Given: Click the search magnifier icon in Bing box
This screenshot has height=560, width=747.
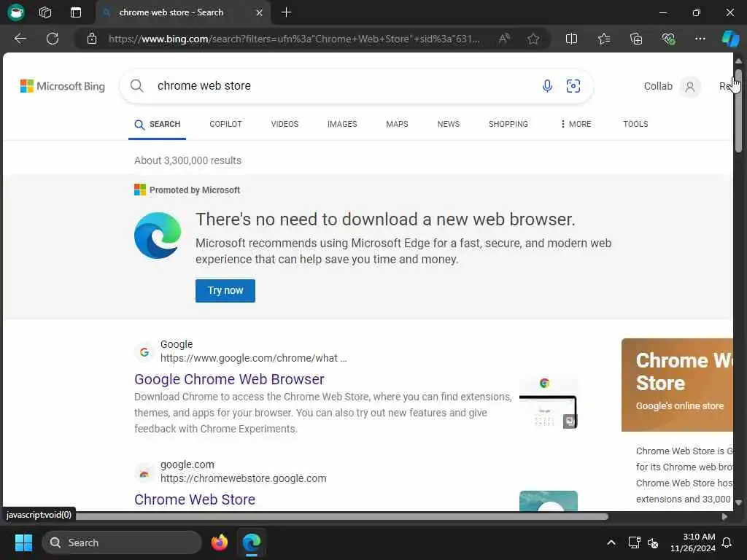Looking at the screenshot, I should coord(136,86).
